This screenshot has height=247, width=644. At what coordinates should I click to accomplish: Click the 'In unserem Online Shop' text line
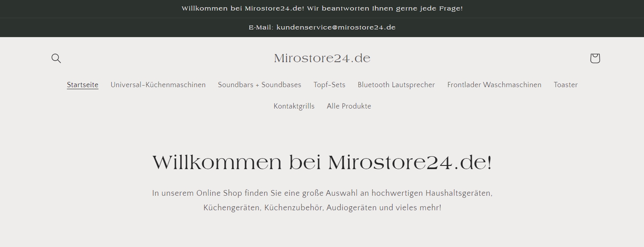[x=322, y=193]
